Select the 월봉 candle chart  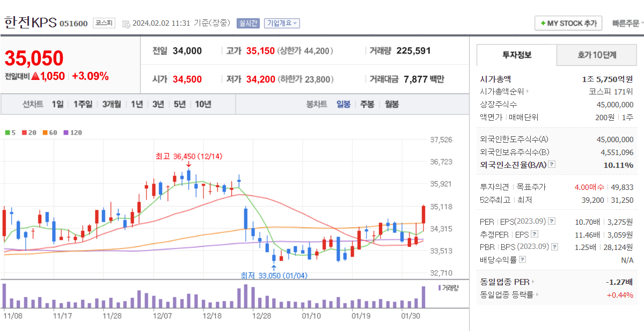pyautogui.click(x=392, y=104)
